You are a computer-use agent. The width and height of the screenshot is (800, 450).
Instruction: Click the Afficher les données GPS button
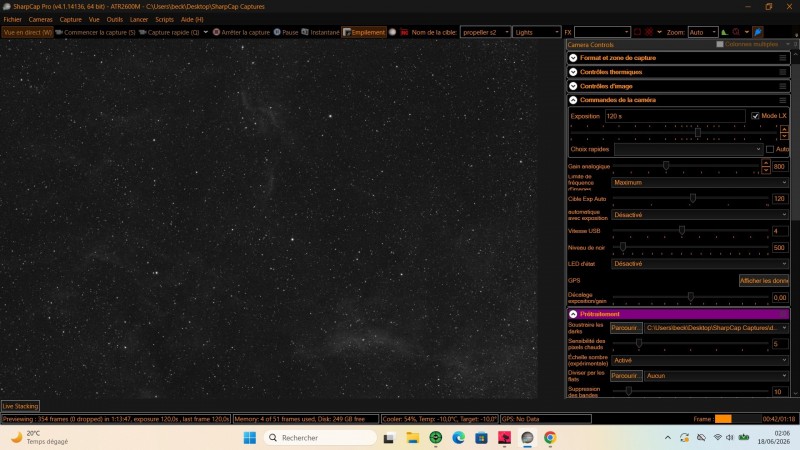(x=764, y=281)
